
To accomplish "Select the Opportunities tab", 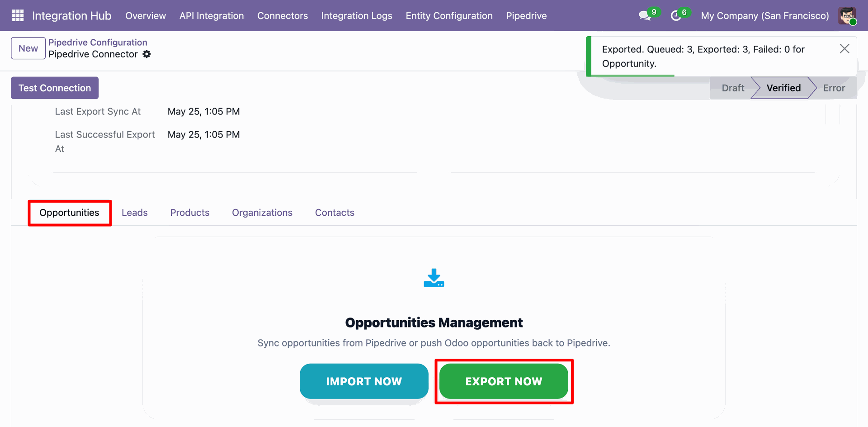I will point(69,213).
